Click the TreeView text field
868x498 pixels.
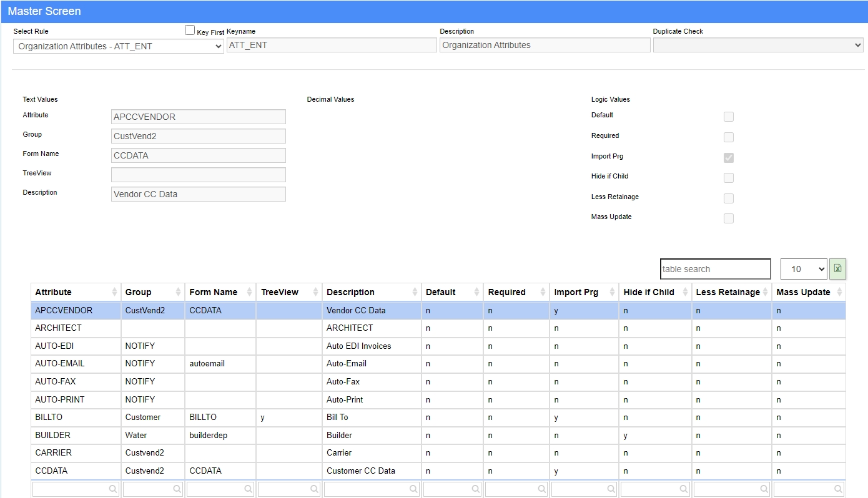(x=199, y=175)
